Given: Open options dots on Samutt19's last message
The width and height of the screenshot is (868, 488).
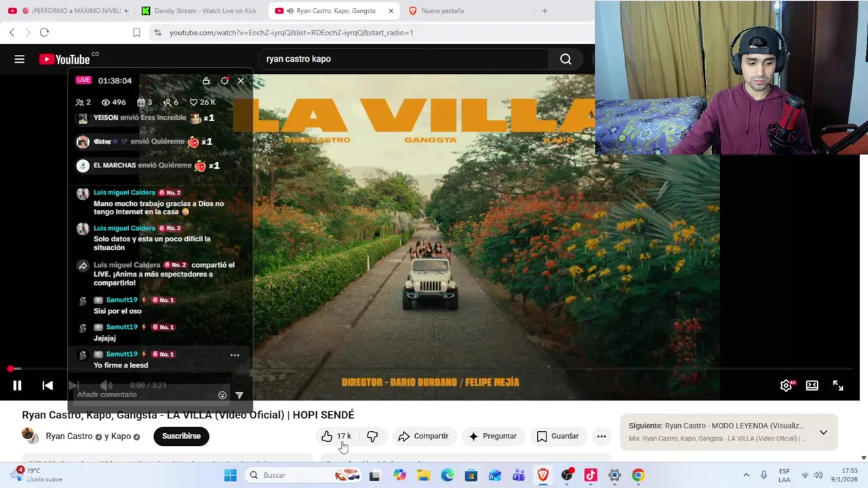Looking at the screenshot, I should (x=235, y=355).
